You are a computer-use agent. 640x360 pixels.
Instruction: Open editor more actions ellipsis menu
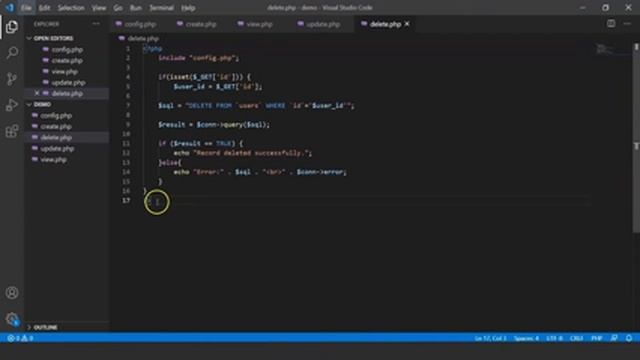(x=627, y=24)
